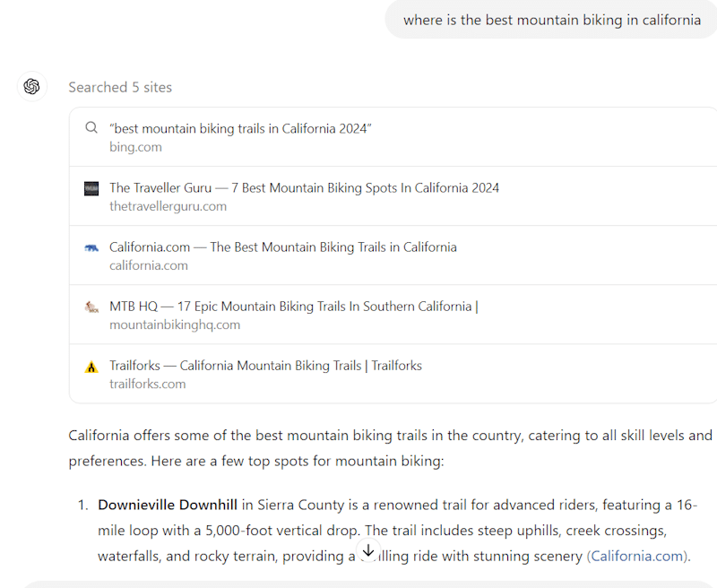Click mountainbikinghq.com domain text
Screen dimensions: 717x588
click(x=175, y=325)
